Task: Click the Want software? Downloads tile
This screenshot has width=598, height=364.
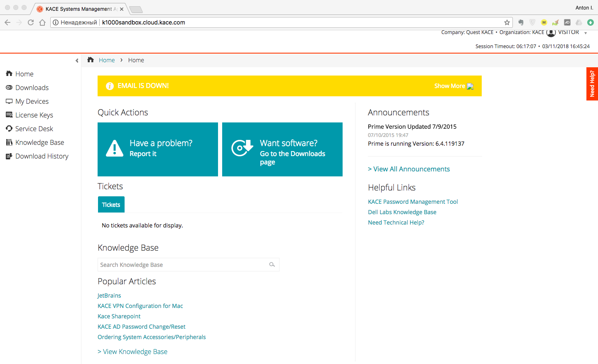Action: 282,149
